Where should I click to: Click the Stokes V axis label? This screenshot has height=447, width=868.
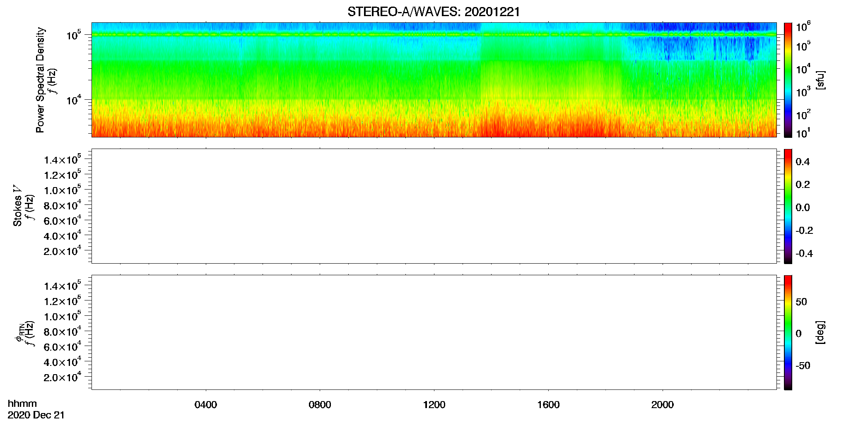click(17, 206)
